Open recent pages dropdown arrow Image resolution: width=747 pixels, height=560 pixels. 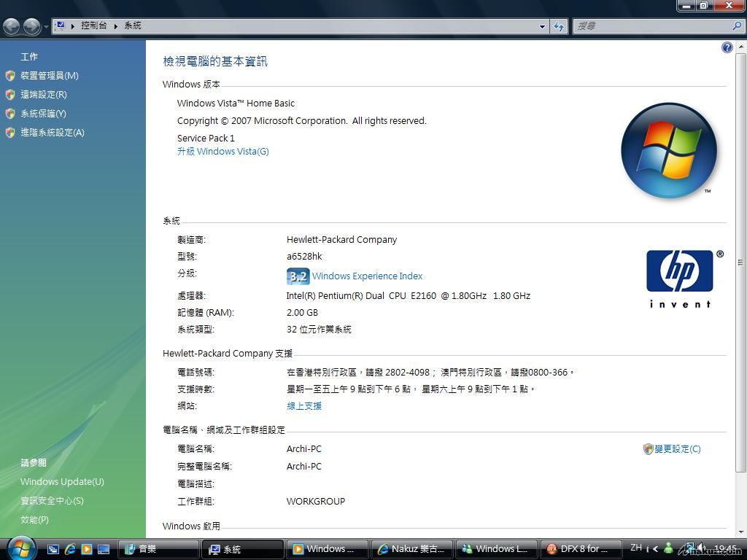coord(46,27)
